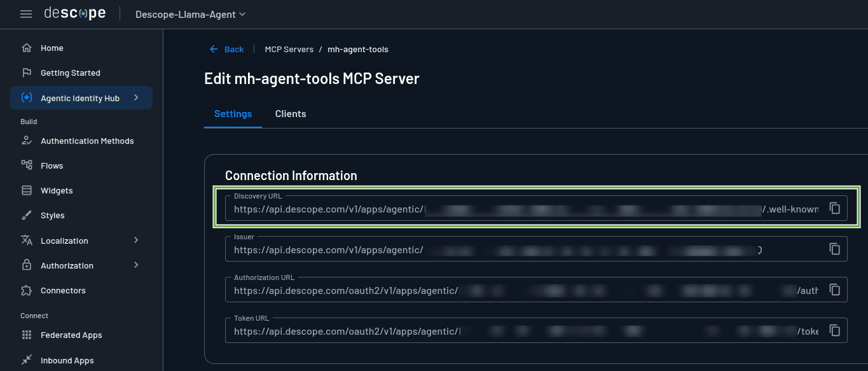Expand the Agentic Identity Hub chevron

[x=136, y=97]
